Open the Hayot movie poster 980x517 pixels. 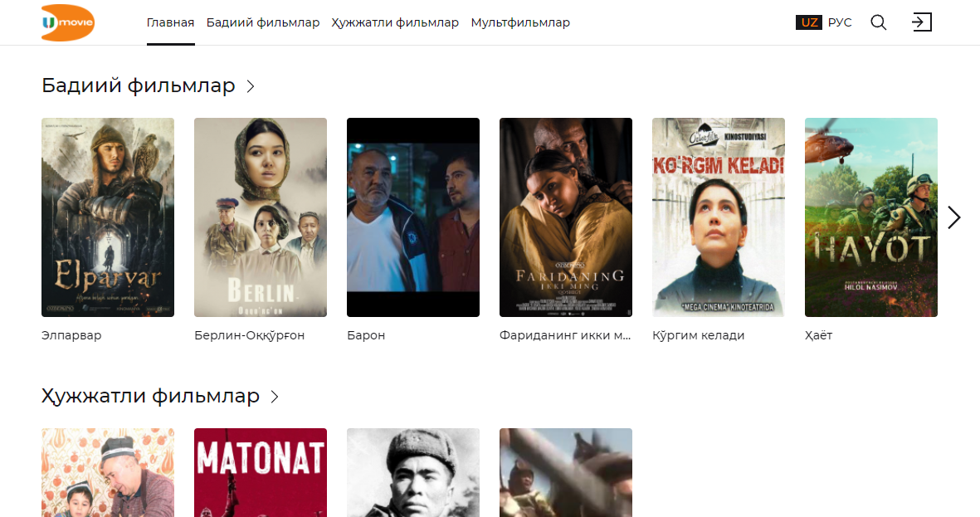click(x=871, y=217)
